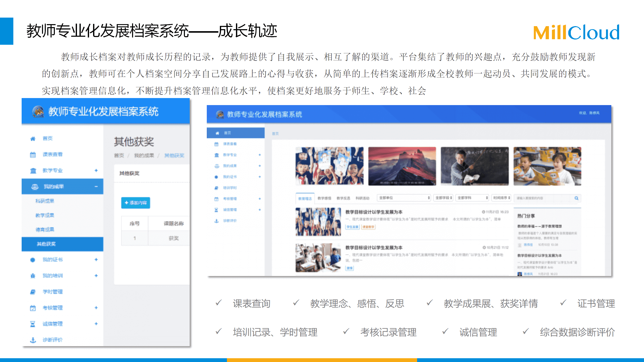
Task: Click the hourglass icon beside 诚信管理
Action: [33, 324]
